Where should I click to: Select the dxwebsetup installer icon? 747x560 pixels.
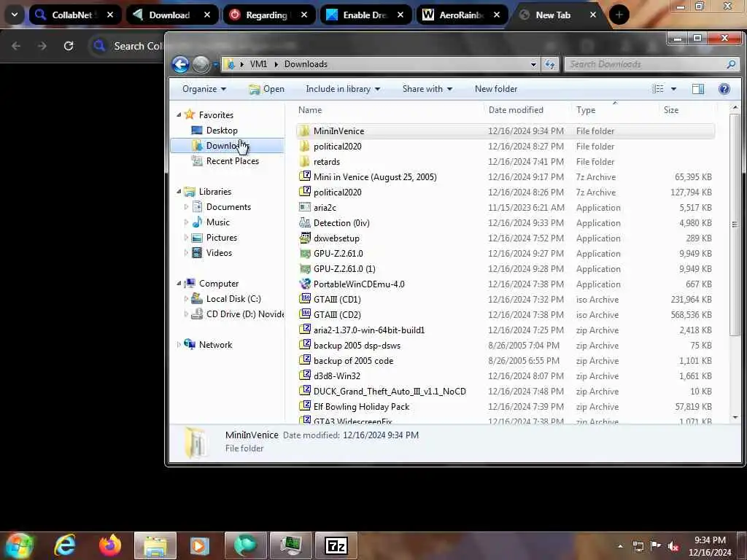[305, 238]
